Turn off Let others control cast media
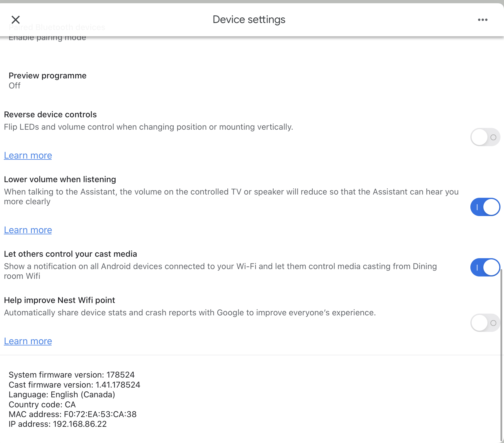This screenshot has width=504, height=443. click(x=485, y=267)
